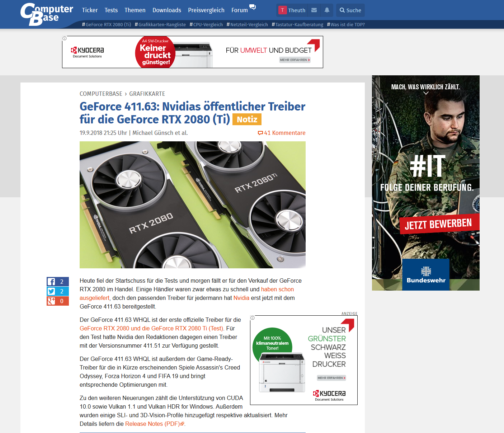Click the Kyocera logo in the top banner
Viewport: 504px width, 433px height.
[x=87, y=52]
